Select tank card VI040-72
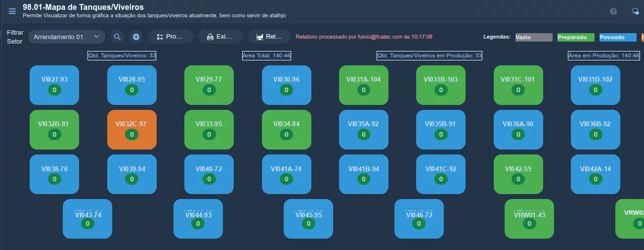This screenshot has height=250, width=644. (x=209, y=174)
